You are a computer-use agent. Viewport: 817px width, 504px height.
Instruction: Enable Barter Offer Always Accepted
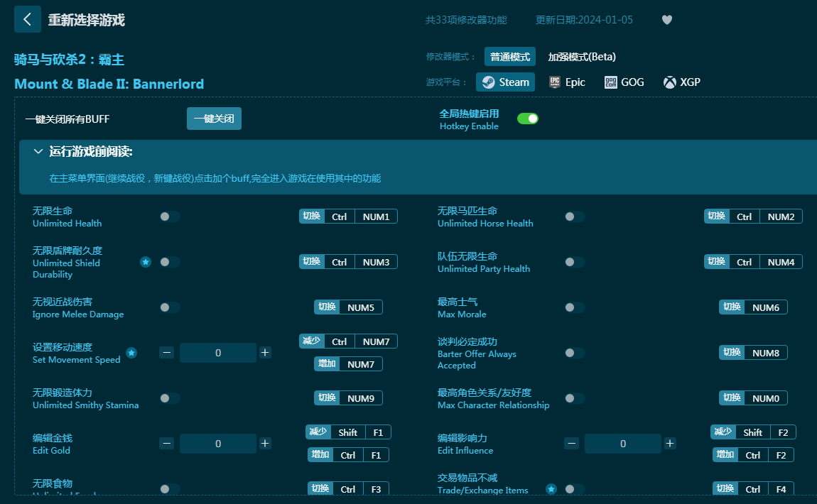575,353
